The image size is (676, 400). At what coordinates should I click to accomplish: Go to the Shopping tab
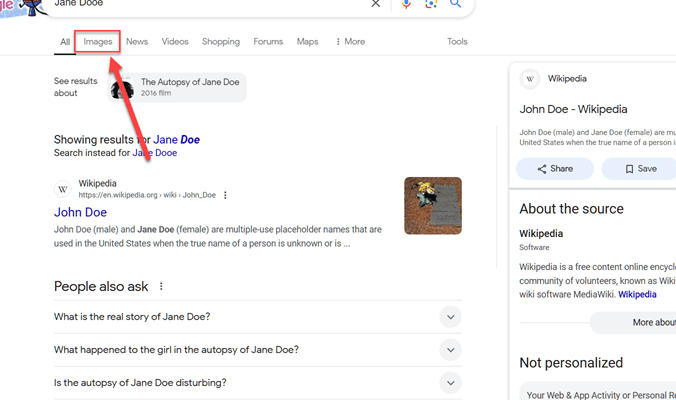tap(221, 42)
